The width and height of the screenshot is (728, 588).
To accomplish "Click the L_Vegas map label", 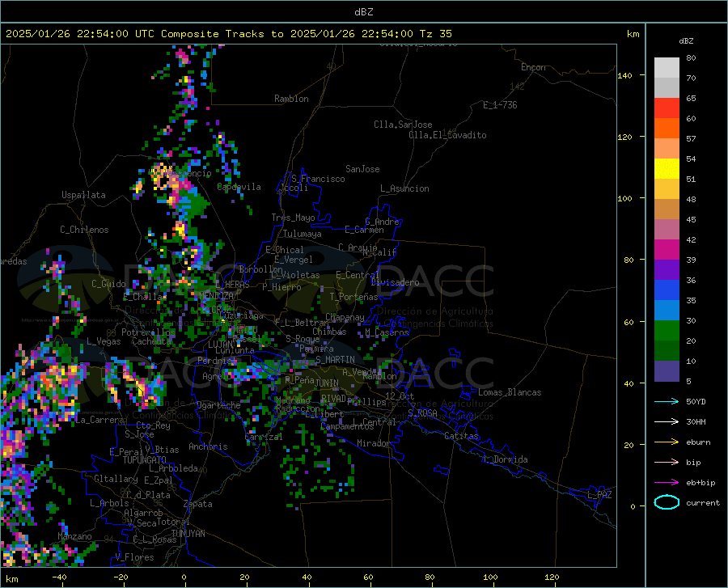I will [x=104, y=341].
